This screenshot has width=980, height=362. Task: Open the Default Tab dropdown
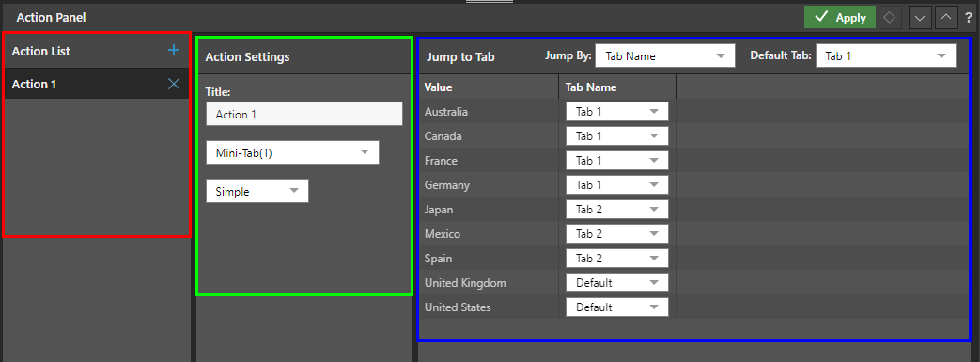click(x=886, y=55)
